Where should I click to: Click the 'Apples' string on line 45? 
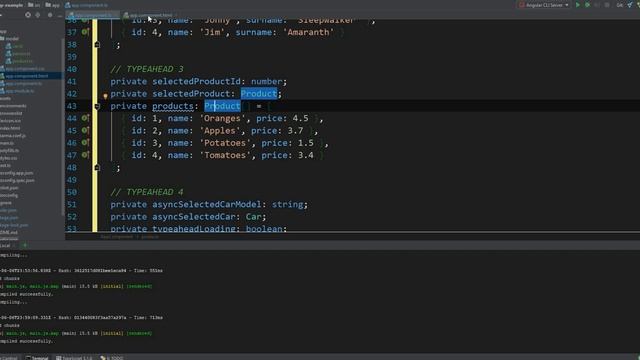coord(220,131)
